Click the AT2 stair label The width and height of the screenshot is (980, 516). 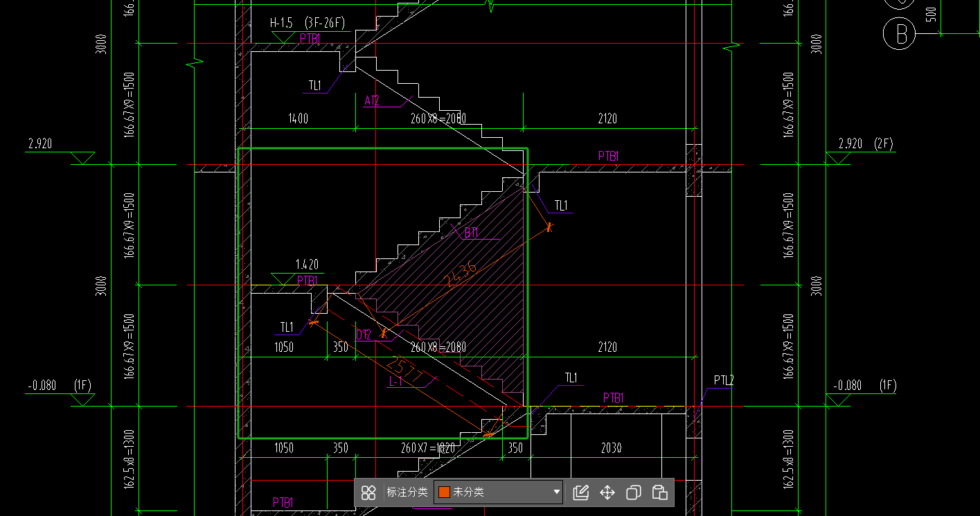pyautogui.click(x=372, y=100)
